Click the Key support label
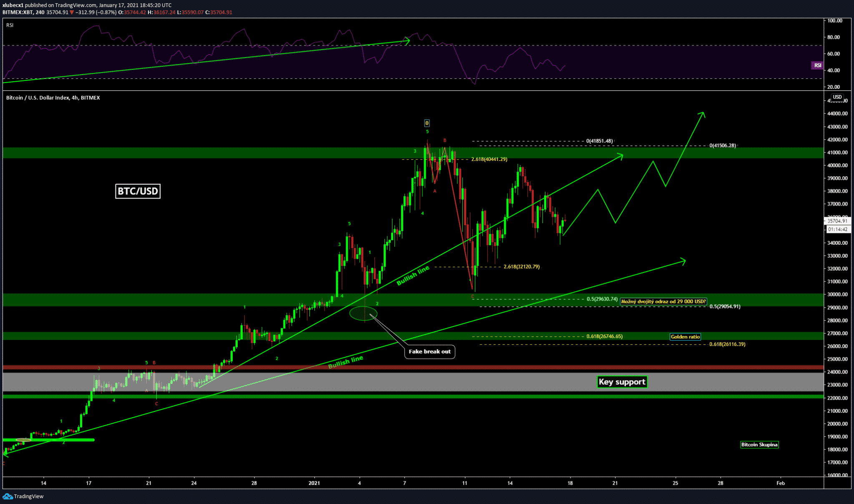This screenshot has height=504, width=854. [622, 382]
